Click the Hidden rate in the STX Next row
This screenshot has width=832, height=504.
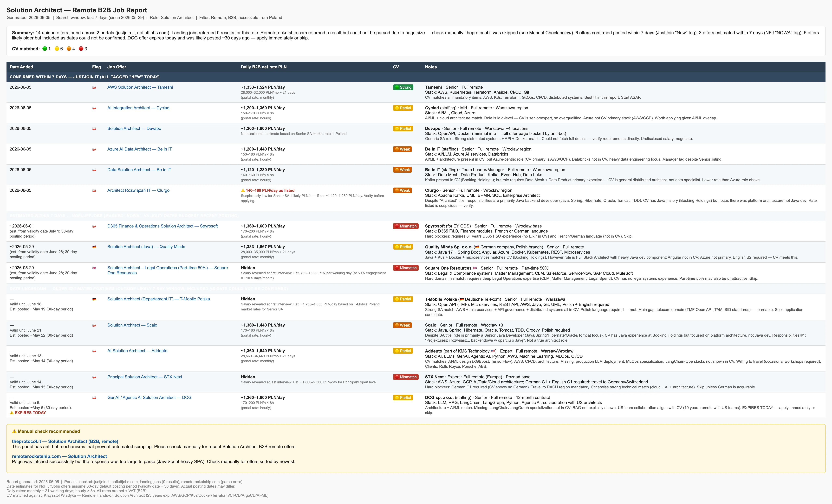coord(248,377)
